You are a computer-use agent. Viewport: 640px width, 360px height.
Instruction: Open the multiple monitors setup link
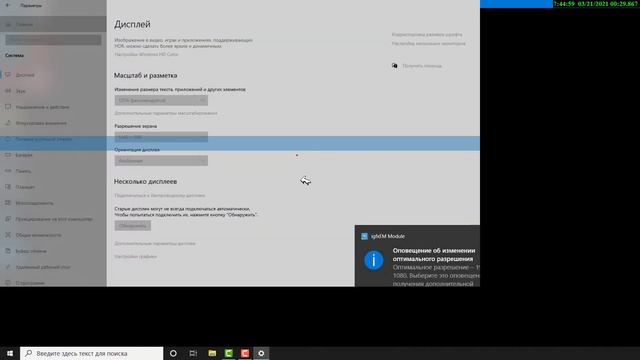(x=429, y=43)
